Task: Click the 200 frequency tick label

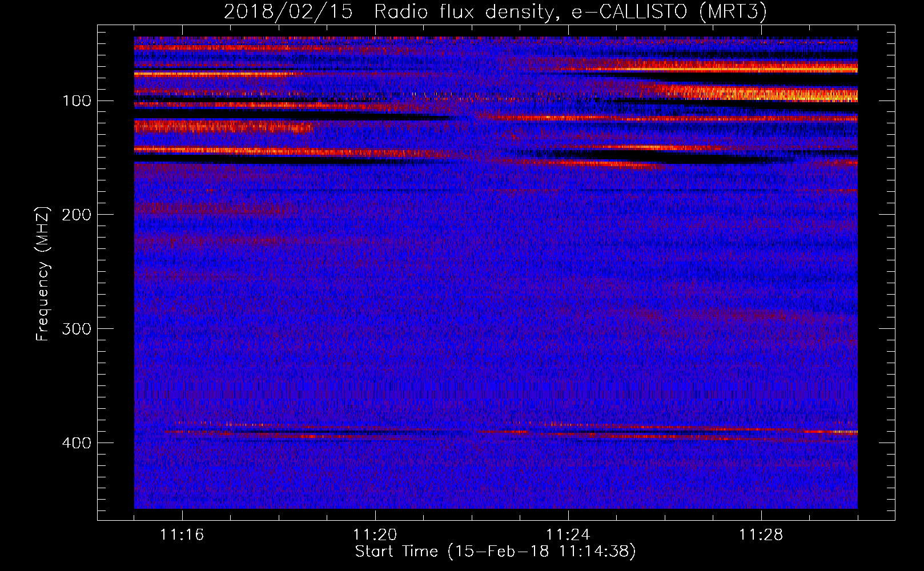Action: [77, 215]
